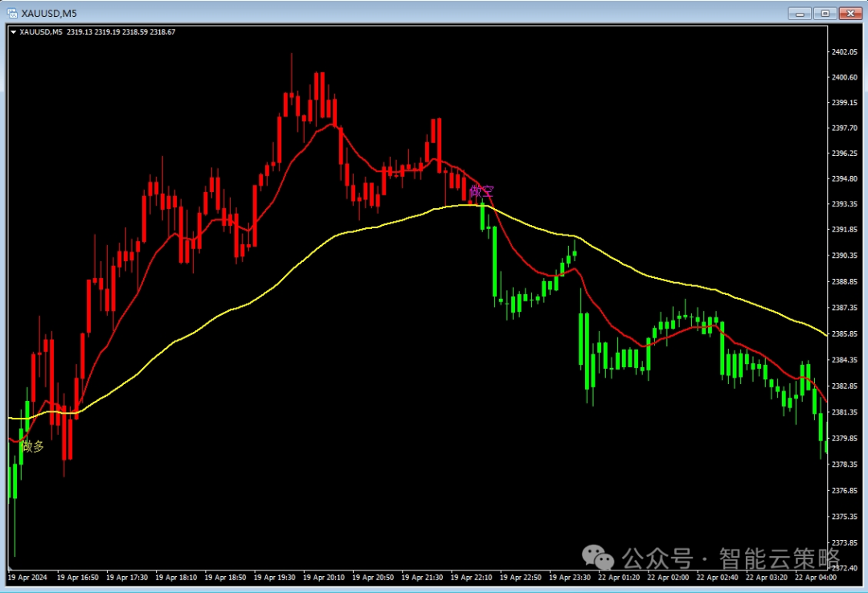Click the 2394.80 price scale label
The height and width of the screenshot is (593, 868).
pos(844,179)
